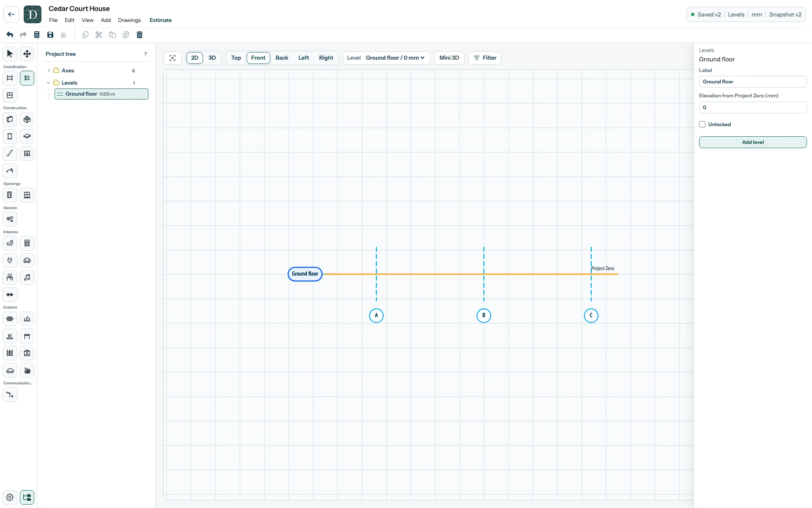Expand the Axes folder chevron
The height and width of the screenshot is (508, 812).
49,71
